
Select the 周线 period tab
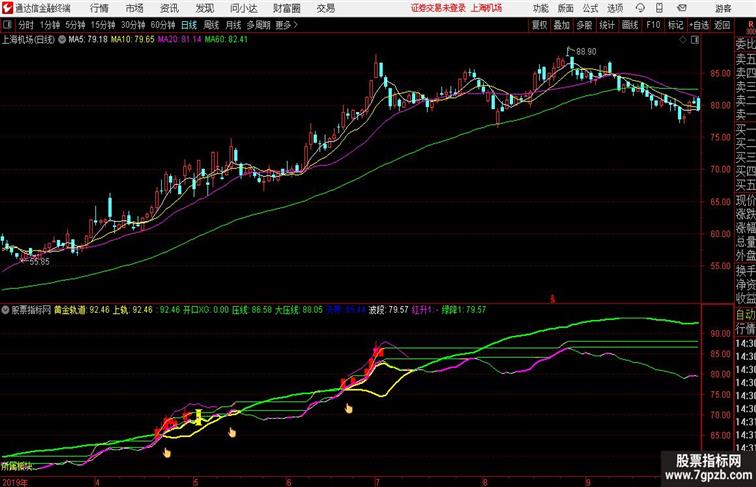[211, 25]
